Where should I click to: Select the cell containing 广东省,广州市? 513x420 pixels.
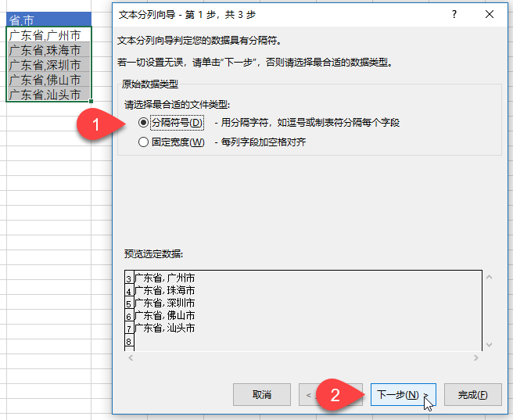coord(48,35)
